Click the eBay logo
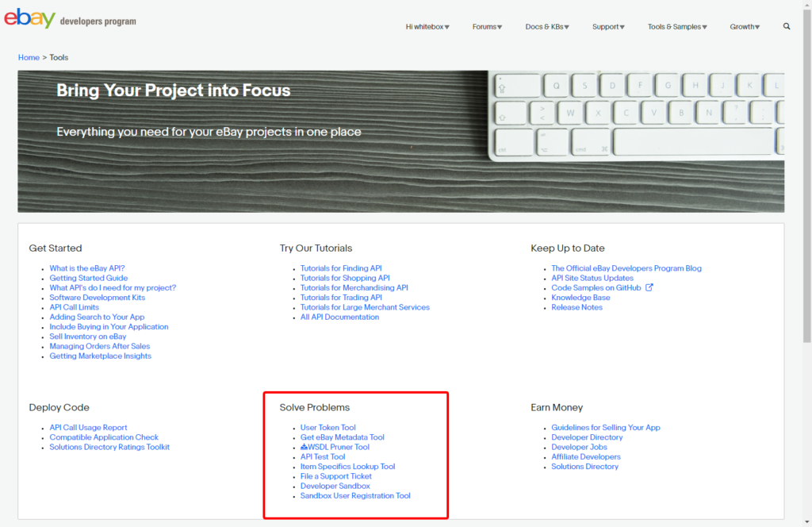 (x=29, y=18)
